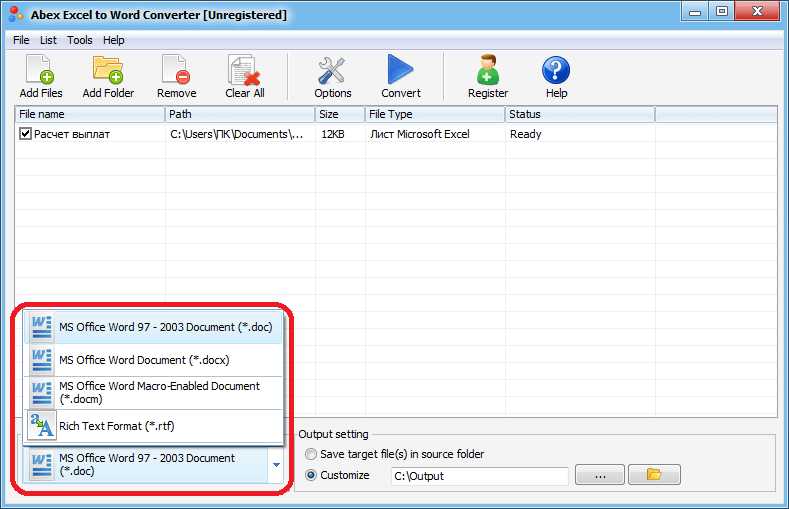Open the List menu
Screen dimensions: 789x509
pyautogui.click(x=48, y=40)
